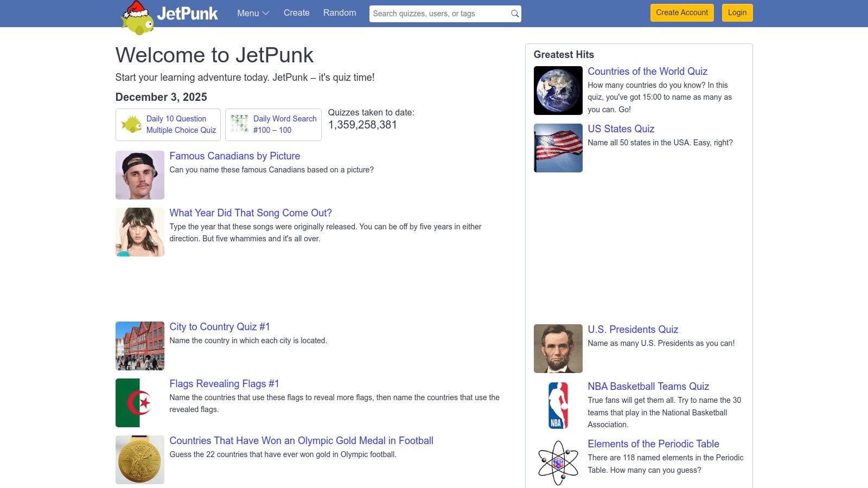Click the Login button
Screen dimensions: 868x488
(x=737, y=12)
